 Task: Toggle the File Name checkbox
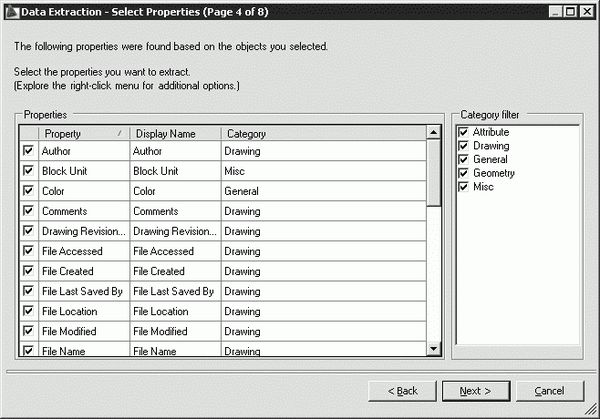point(28,350)
